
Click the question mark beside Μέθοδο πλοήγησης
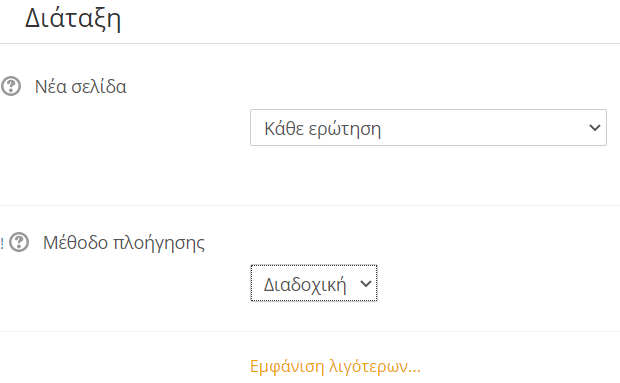coord(19,242)
